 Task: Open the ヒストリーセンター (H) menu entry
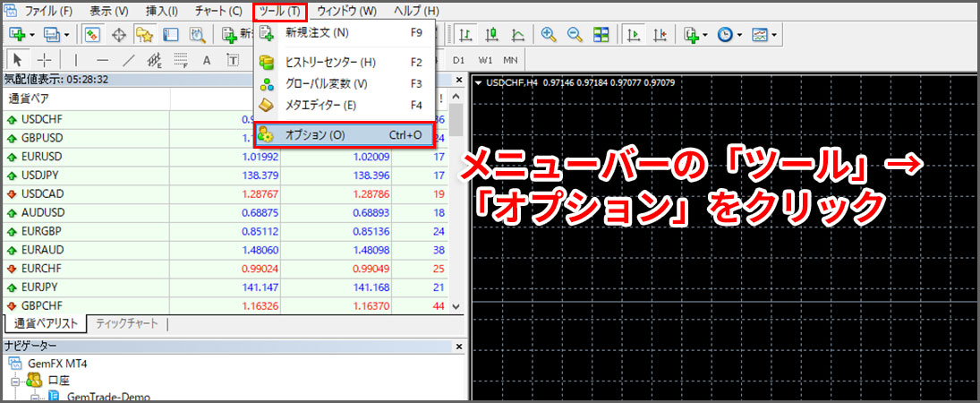(330, 63)
